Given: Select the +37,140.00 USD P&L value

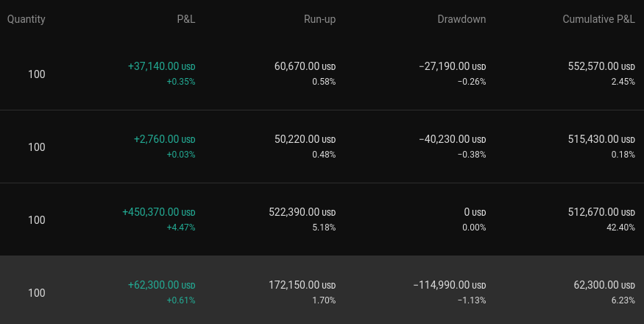Looking at the screenshot, I should pos(161,66).
